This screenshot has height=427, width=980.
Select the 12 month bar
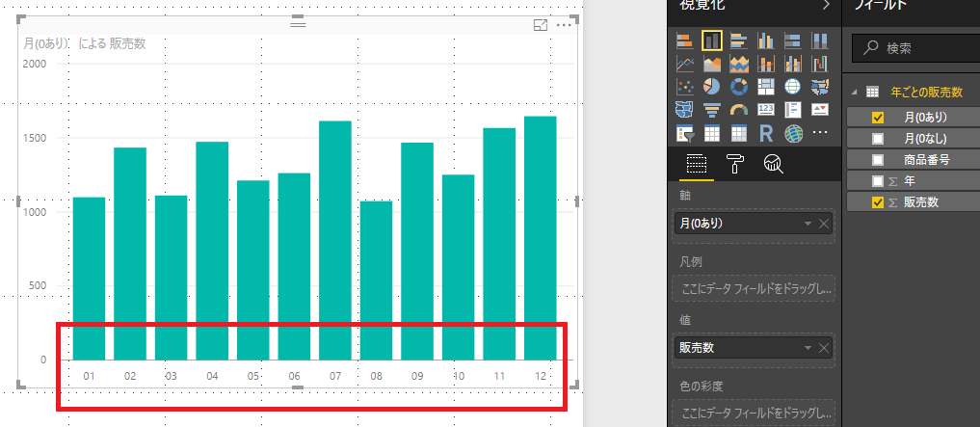click(540, 238)
